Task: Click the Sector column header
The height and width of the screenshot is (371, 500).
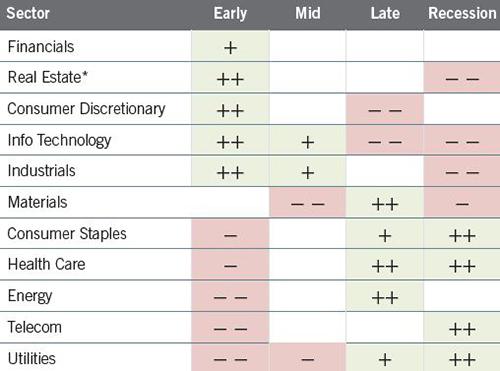Action: [28, 13]
